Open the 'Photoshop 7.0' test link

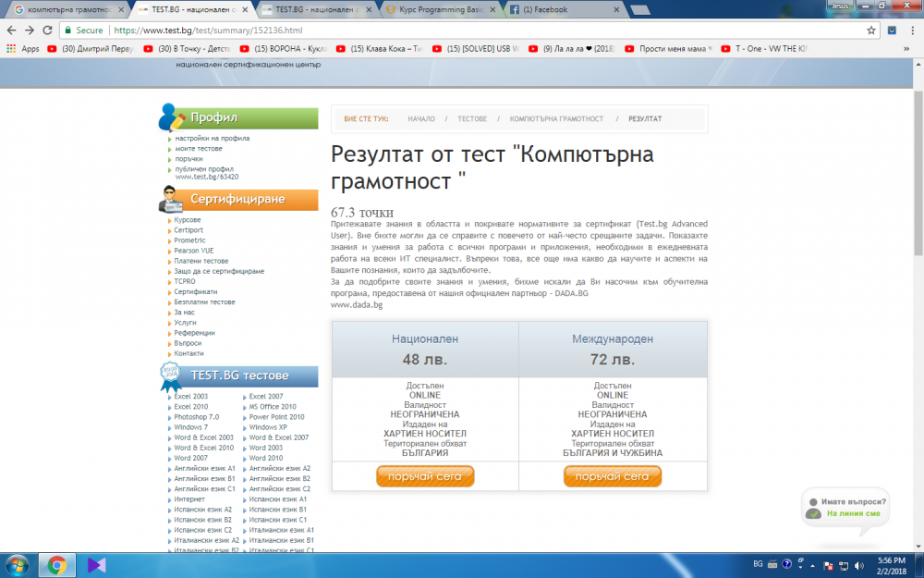coord(196,417)
